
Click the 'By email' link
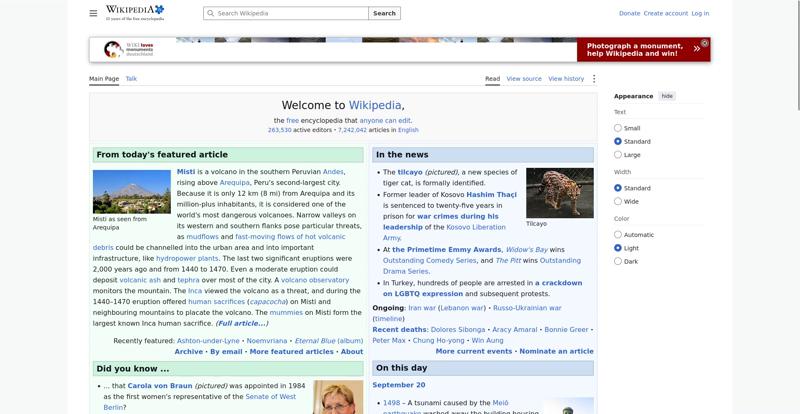click(x=226, y=352)
